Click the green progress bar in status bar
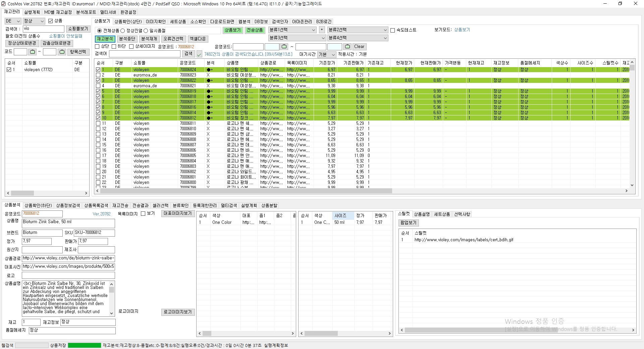 84,345
